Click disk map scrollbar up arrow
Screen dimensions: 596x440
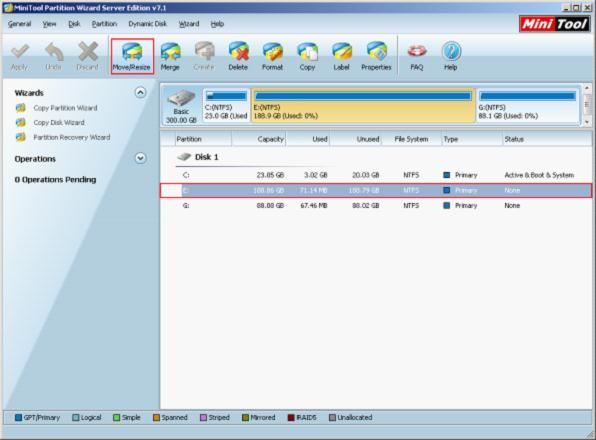587,88
